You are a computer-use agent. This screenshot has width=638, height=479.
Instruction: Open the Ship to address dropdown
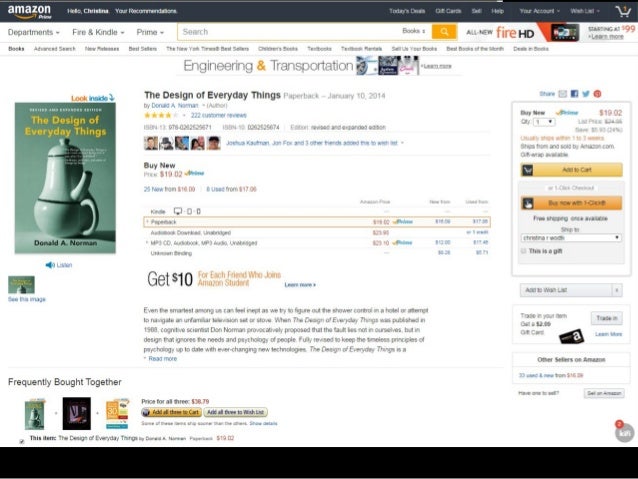tap(571, 238)
